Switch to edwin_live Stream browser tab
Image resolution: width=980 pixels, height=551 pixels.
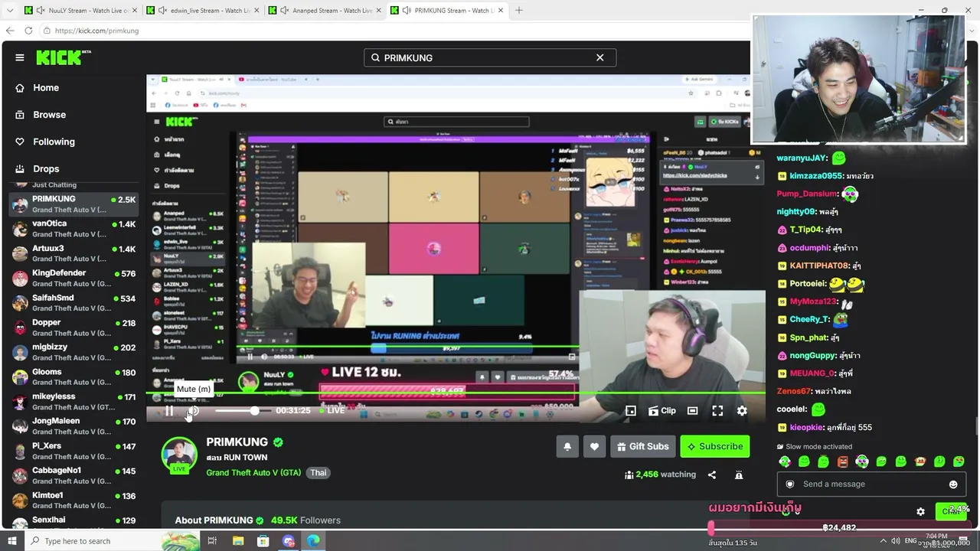coord(201,11)
